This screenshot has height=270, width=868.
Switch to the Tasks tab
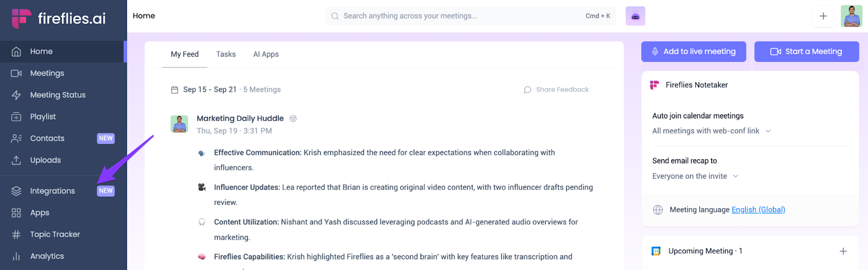click(226, 54)
